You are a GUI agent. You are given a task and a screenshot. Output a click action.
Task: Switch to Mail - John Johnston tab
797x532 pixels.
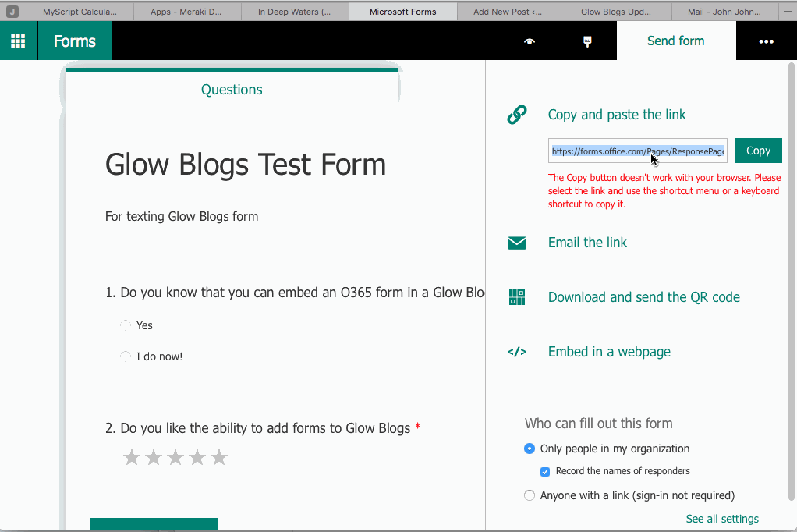[725, 11]
